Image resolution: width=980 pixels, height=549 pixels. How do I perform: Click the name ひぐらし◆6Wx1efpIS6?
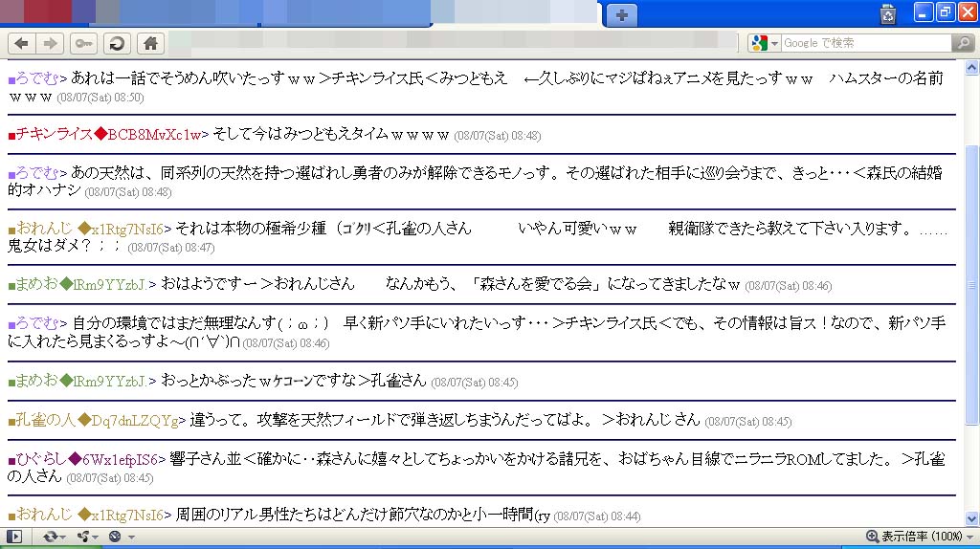[87, 460]
